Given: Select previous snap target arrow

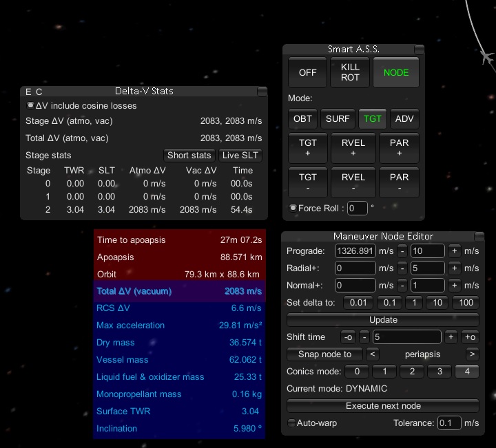Looking at the screenshot, I should coord(373,354).
